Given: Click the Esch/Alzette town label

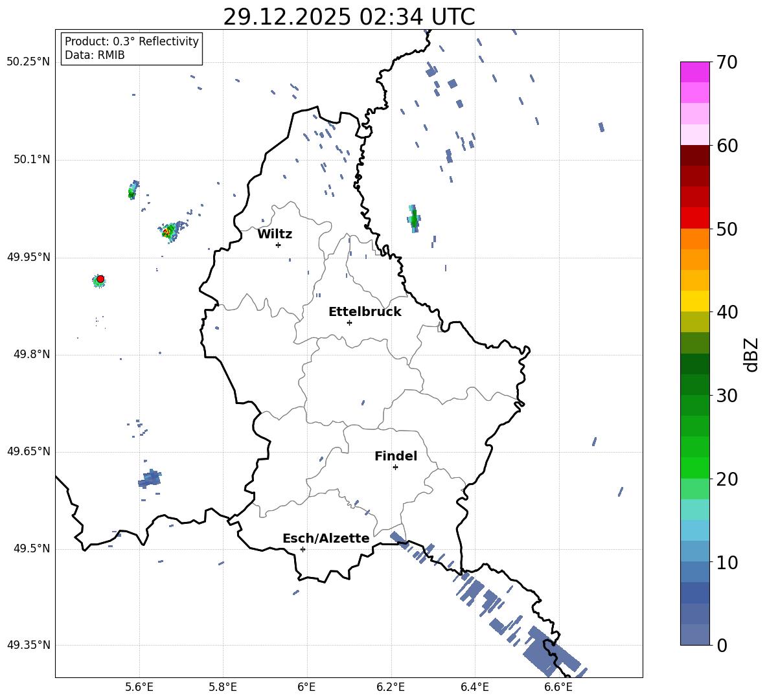Looking at the screenshot, I should (326, 539).
